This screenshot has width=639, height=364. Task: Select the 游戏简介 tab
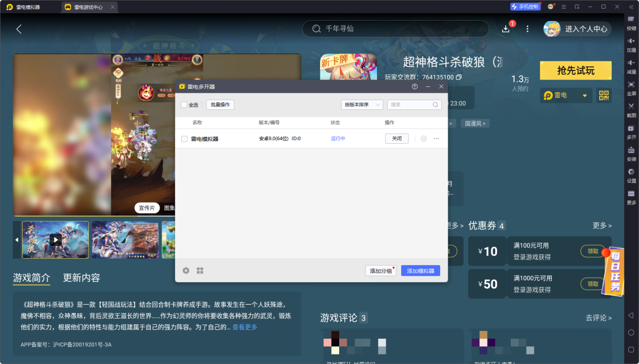point(31,278)
